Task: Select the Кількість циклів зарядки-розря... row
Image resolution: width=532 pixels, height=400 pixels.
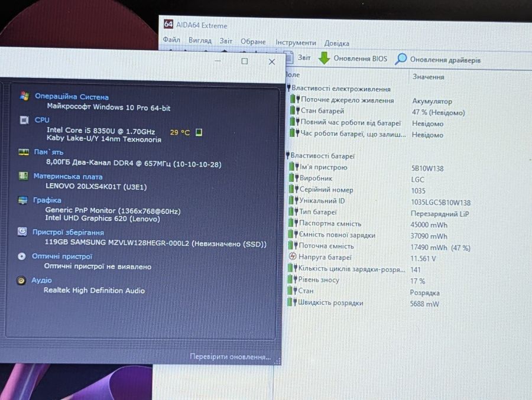Action: click(x=355, y=269)
